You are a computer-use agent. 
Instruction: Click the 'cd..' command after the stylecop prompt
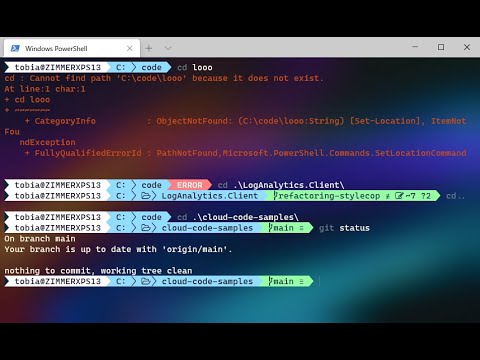(455, 196)
